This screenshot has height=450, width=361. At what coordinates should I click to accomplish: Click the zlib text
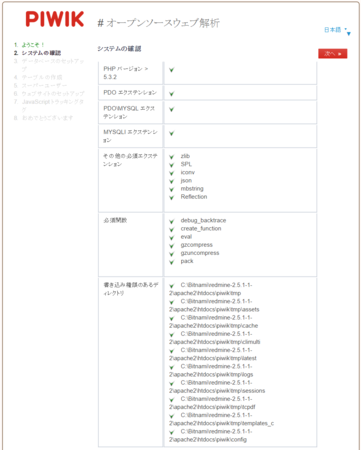click(185, 156)
